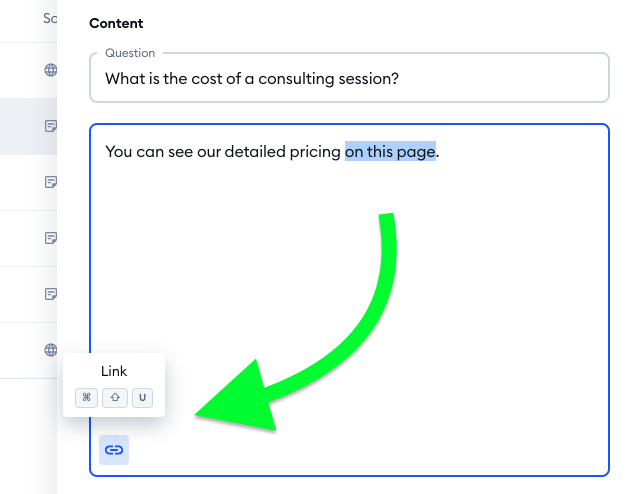Open the second note icon in sidebar
The height and width of the screenshot is (494, 635).
[51, 182]
